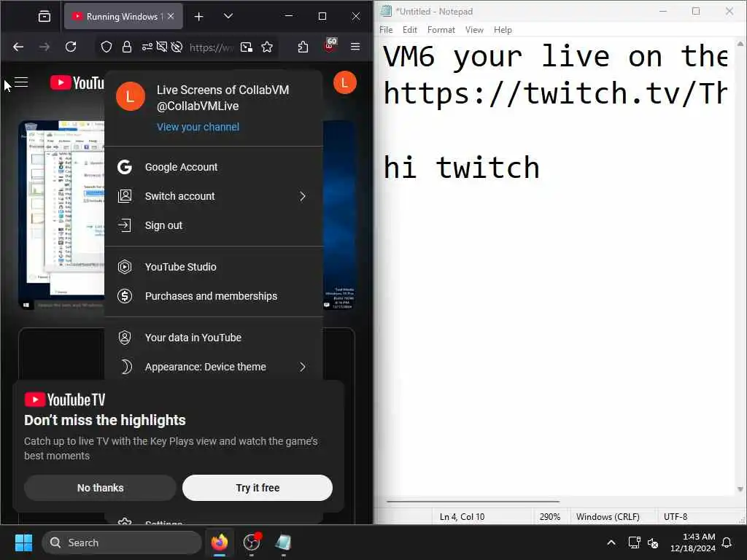Bookmark this page with the star
Image resolution: width=747 pixels, height=560 pixels.
pos(267,47)
